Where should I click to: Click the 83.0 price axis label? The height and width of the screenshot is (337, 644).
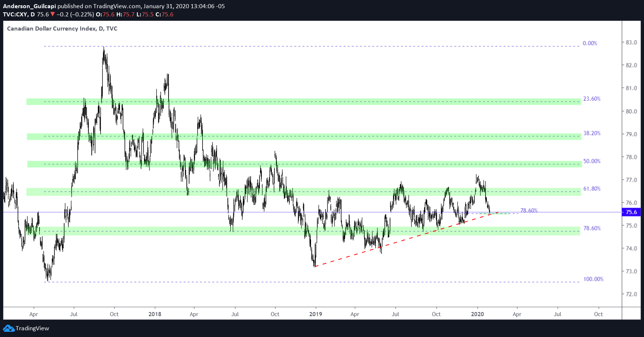(631, 42)
